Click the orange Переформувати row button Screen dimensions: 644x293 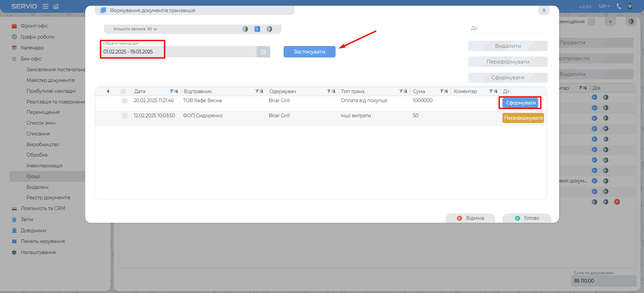click(523, 118)
